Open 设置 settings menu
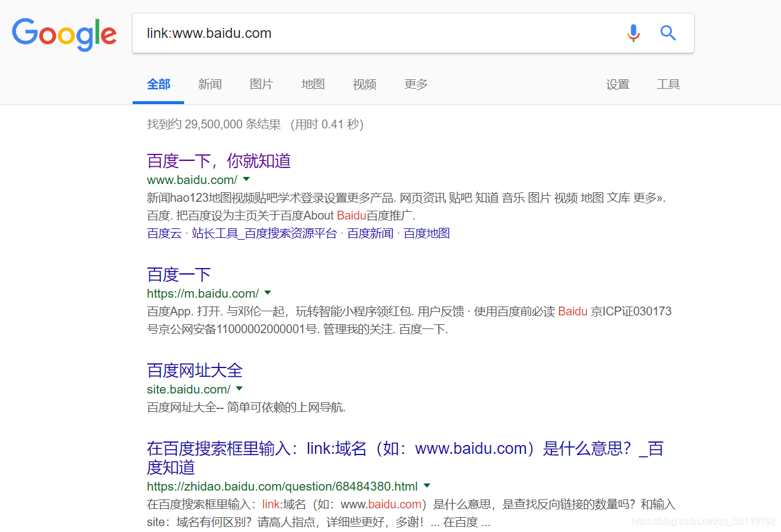781x532 pixels. coord(618,85)
